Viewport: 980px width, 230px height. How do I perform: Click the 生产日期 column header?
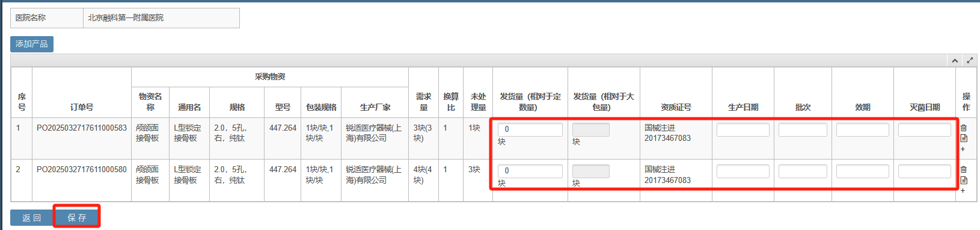click(743, 107)
